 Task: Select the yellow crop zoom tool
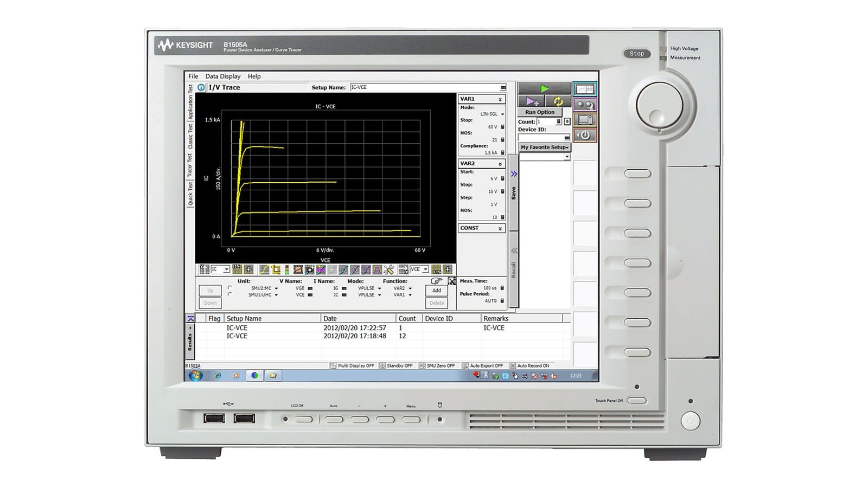[x=276, y=269]
